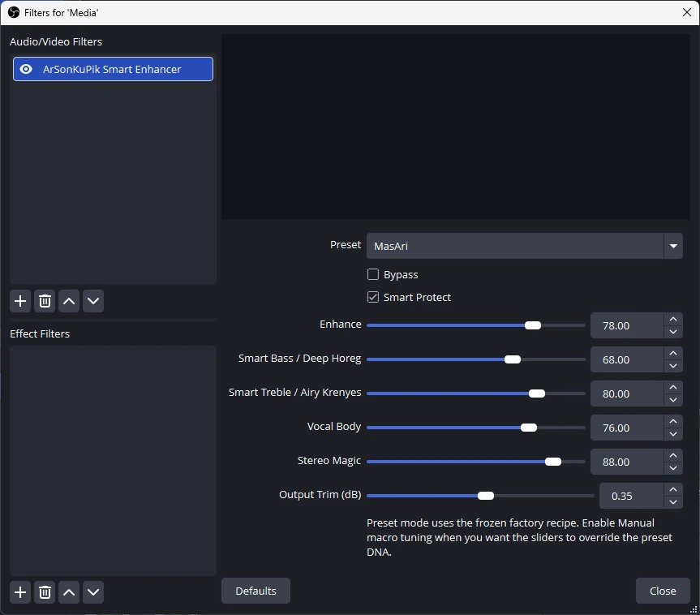Decrease Enhance value with down arrow
The height and width of the screenshot is (615, 700).
coord(673,332)
